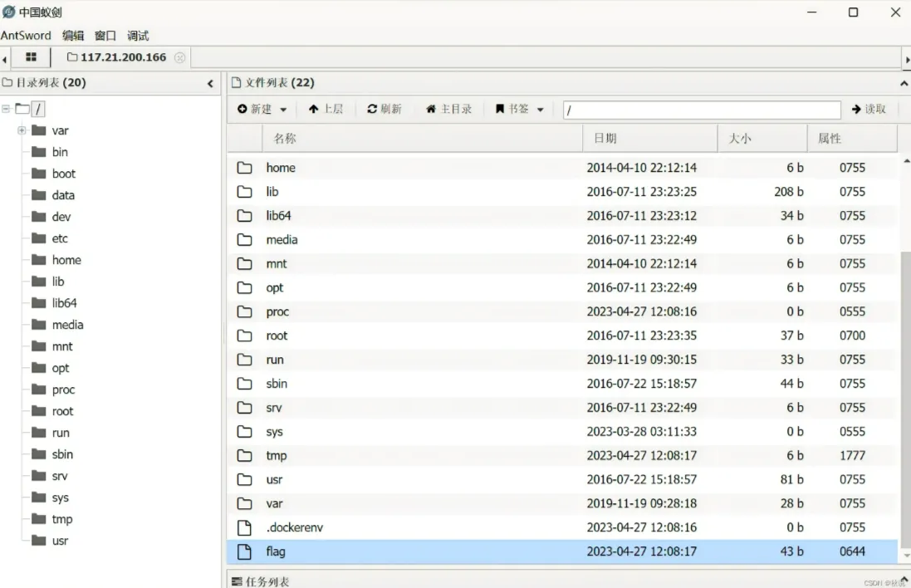Select media row in file list
Image resolution: width=911 pixels, height=588 pixels.
click(x=562, y=239)
